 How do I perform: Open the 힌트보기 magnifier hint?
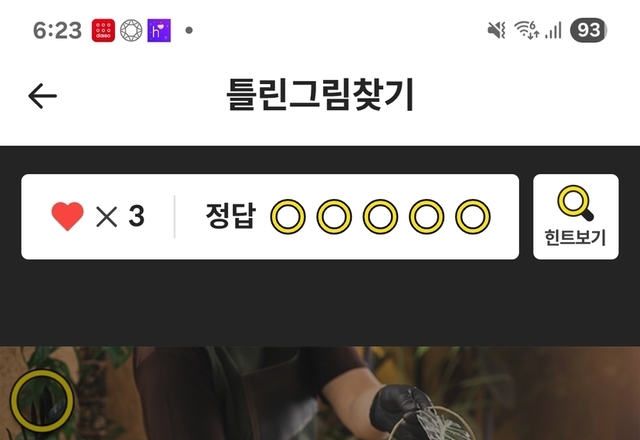(x=576, y=217)
